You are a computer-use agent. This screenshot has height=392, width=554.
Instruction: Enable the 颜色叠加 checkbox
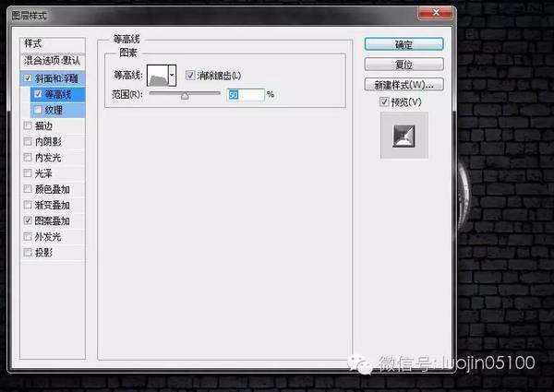click(x=28, y=189)
